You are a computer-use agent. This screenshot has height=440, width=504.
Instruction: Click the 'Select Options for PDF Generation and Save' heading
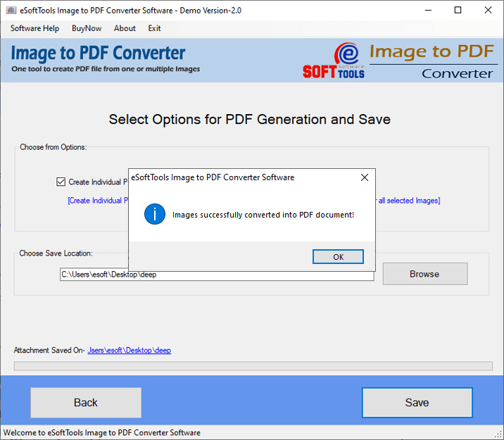249,120
